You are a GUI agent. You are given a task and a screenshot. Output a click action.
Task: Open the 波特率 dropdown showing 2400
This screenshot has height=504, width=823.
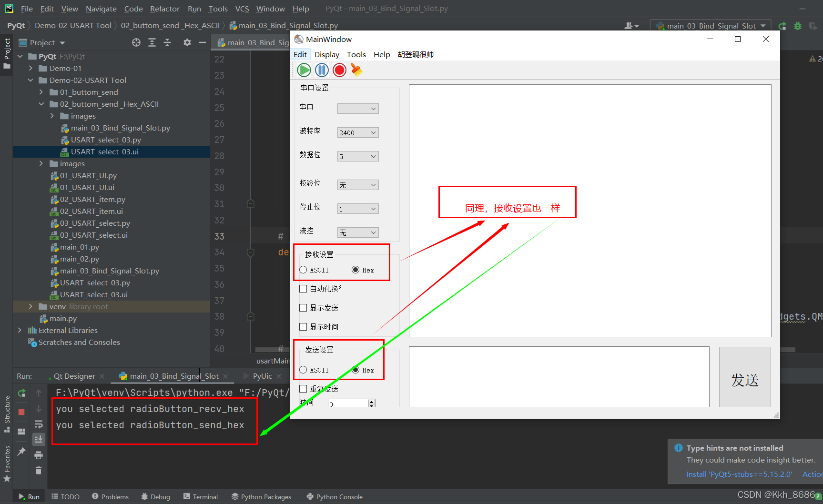[358, 132]
